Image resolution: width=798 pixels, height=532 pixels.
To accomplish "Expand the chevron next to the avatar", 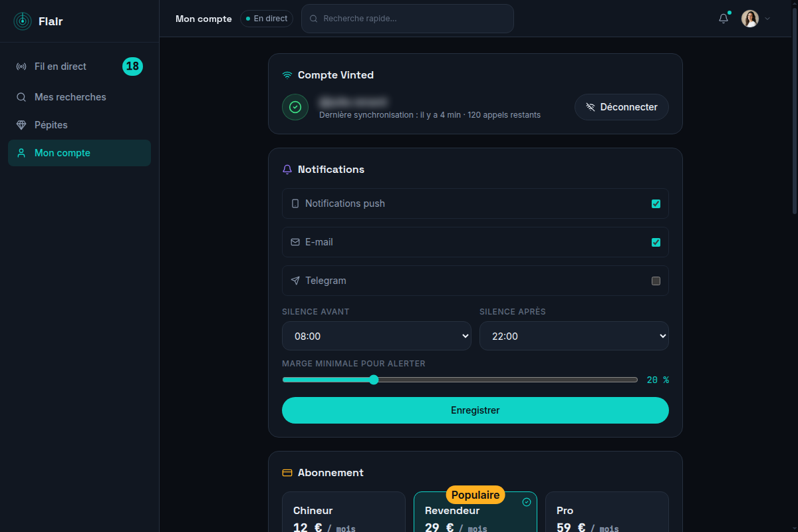I will pyautogui.click(x=767, y=19).
